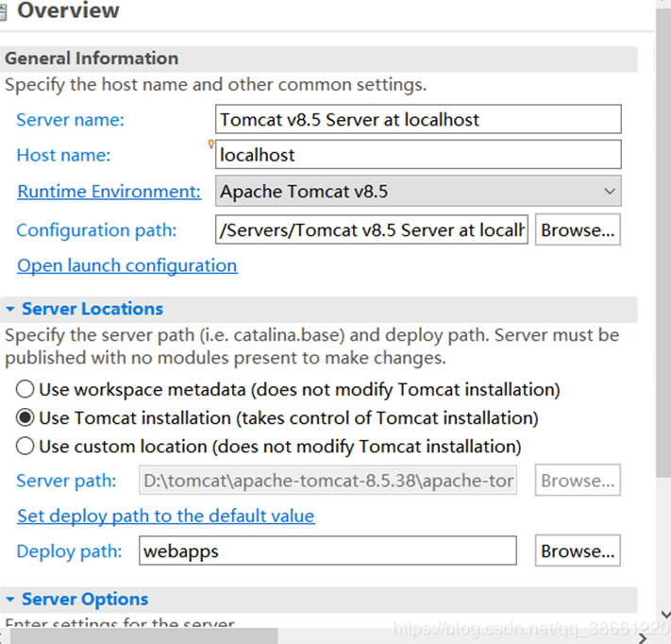Click Open launch configuration link
Screen dimensions: 671x644
click(x=127, y=266)
